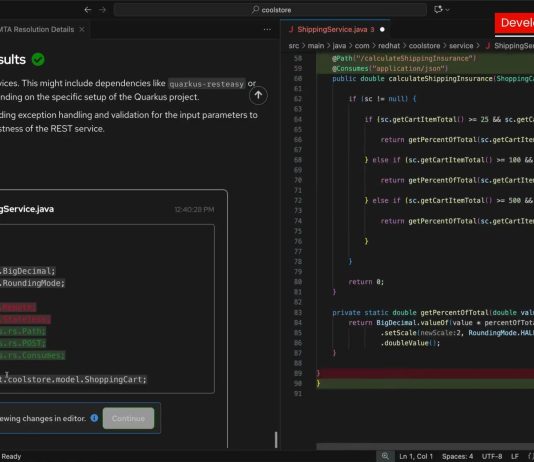This screenshot has height=462, width=534.
Task: Change line endings via LF status item
Action: click(515, 456)
